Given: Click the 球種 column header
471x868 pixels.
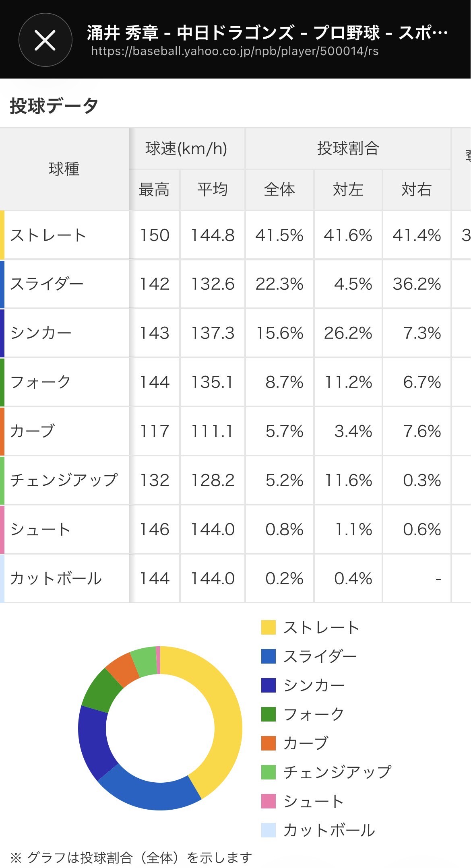Looking at the screenshot, I should pos(64,169).
